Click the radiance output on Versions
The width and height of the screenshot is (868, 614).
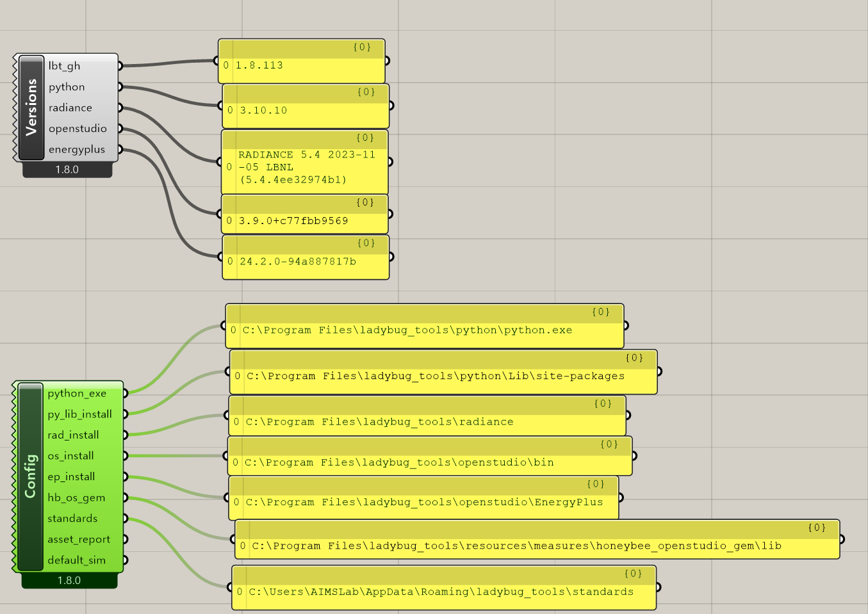70,108
